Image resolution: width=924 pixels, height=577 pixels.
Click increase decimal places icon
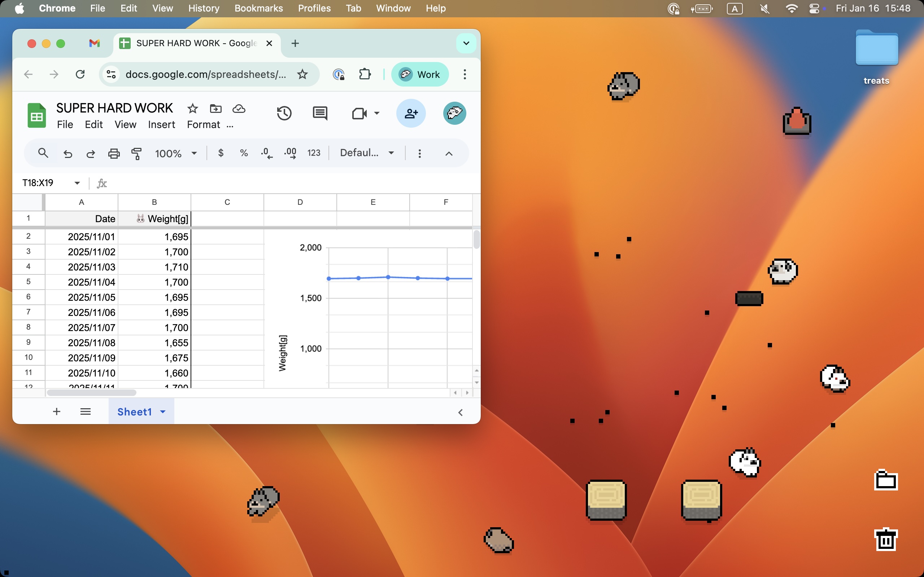click(x=290, y=153)
